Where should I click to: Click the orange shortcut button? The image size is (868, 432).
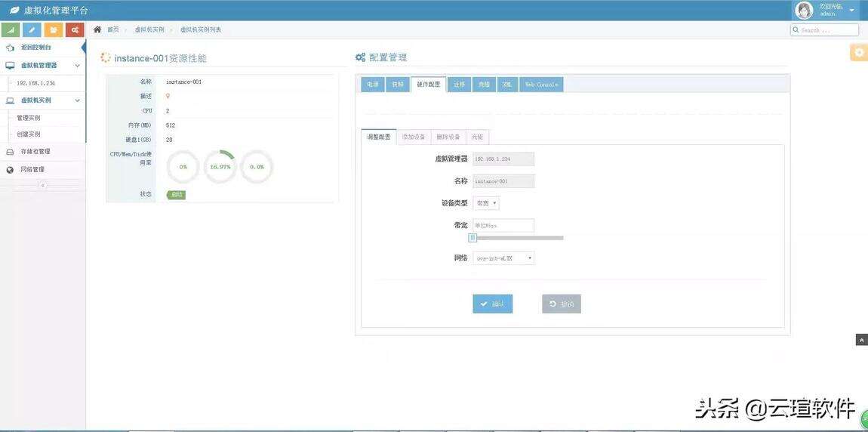54,30
